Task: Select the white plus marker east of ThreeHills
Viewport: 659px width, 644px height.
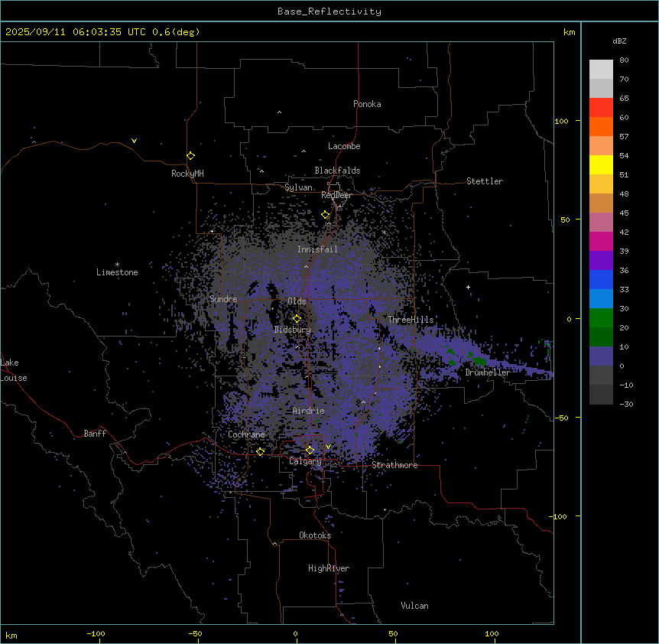Action: pyautogui.click(x=468, y=287)
